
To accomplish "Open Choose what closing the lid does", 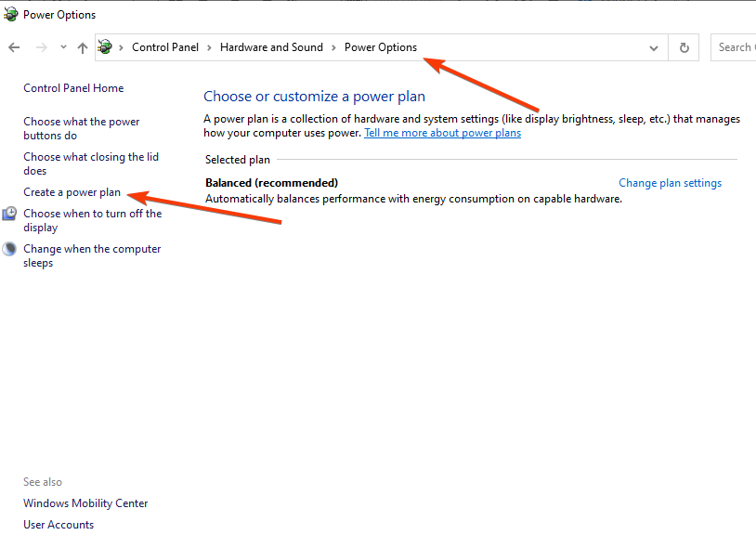I will coord(91,163).
